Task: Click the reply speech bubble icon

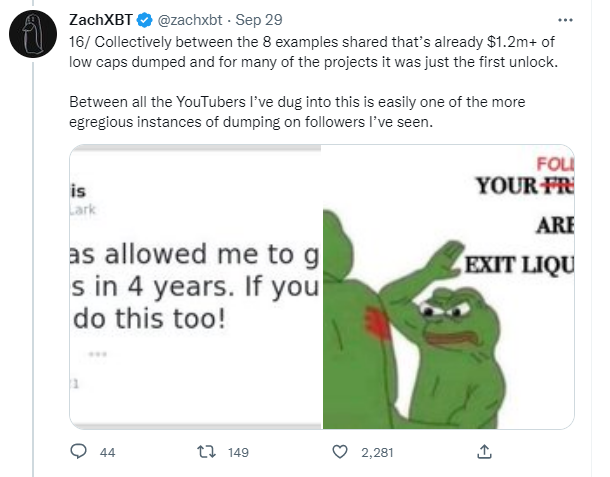Action: point(79,452)
